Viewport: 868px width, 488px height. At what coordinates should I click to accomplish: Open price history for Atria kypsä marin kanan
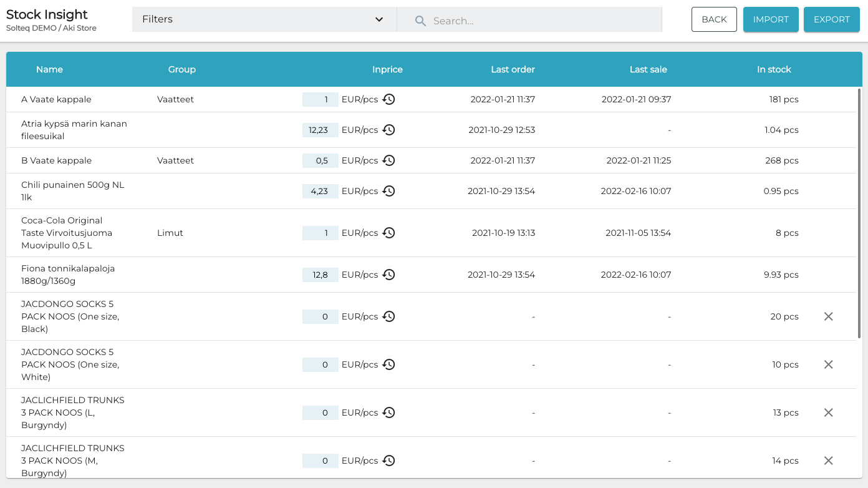(388, 130)
